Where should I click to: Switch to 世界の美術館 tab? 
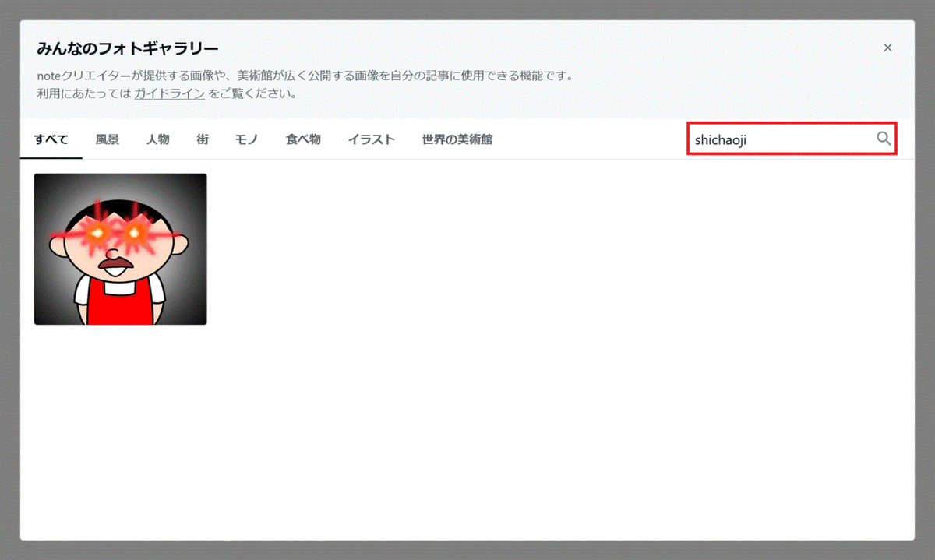click(x=457, y=139)
